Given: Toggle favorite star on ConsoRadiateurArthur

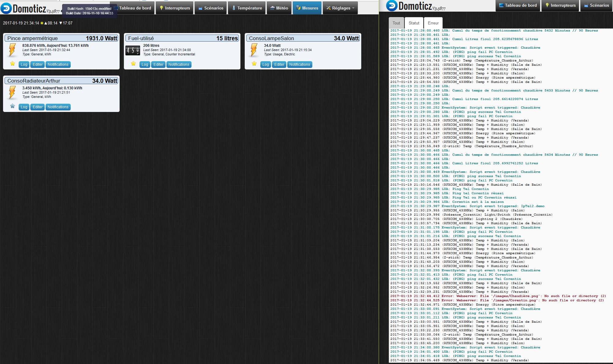Looking at the screenshot, I should click(13, 106).
